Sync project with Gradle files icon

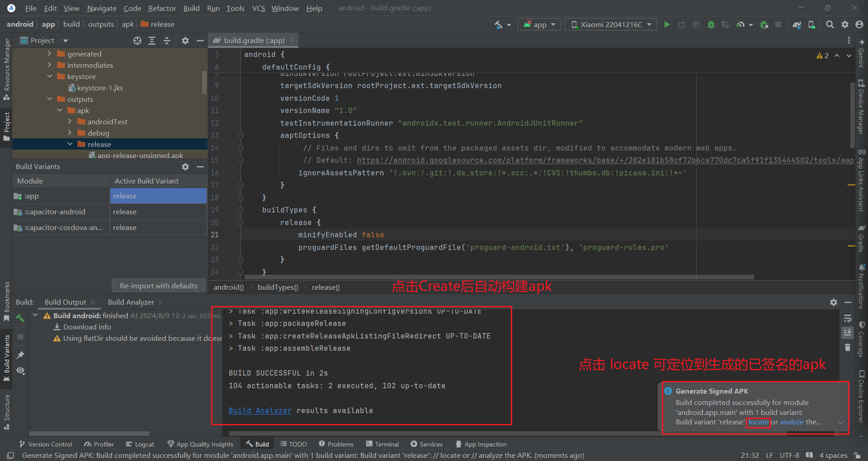(x=797, y=24)
